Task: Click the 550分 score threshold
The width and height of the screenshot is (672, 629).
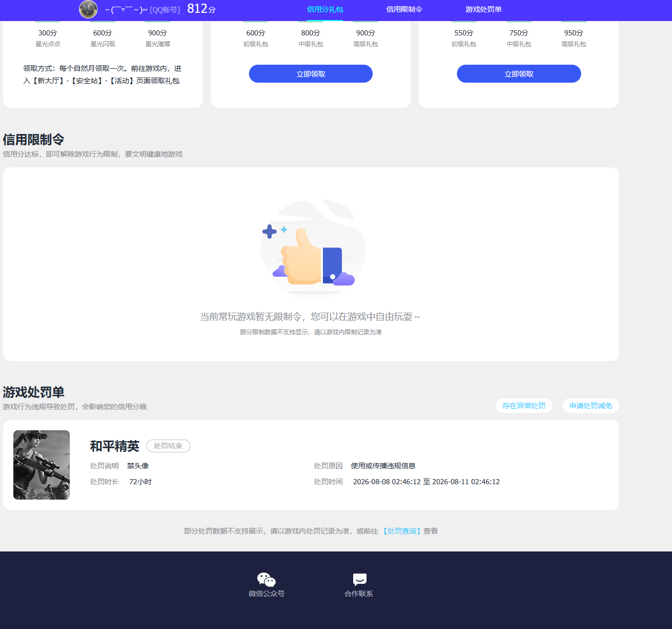Action: point(464,33)
